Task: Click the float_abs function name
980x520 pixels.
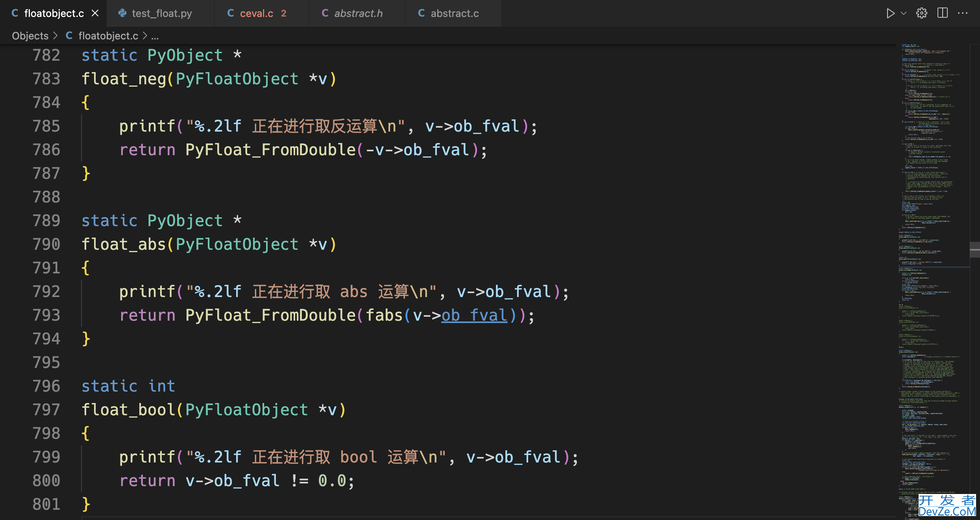Action: (124, 244)
